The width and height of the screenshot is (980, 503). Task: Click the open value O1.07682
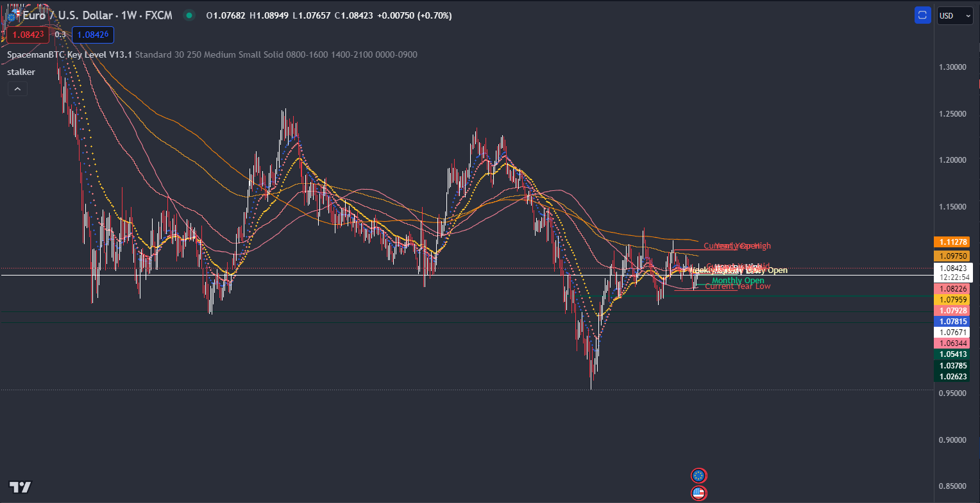(226, 15)
